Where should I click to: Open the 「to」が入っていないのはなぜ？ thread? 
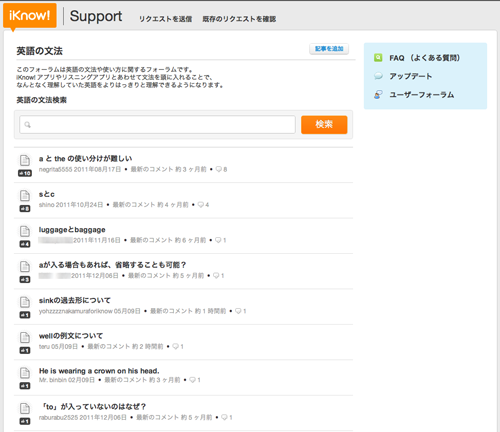[x=93, y=407]
